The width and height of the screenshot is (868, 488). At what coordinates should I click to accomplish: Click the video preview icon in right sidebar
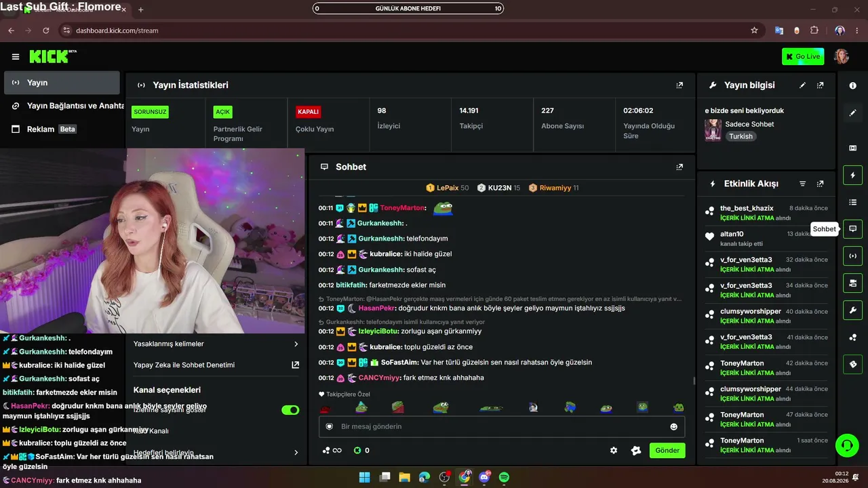pyautogui.click(x=853, y=148)
